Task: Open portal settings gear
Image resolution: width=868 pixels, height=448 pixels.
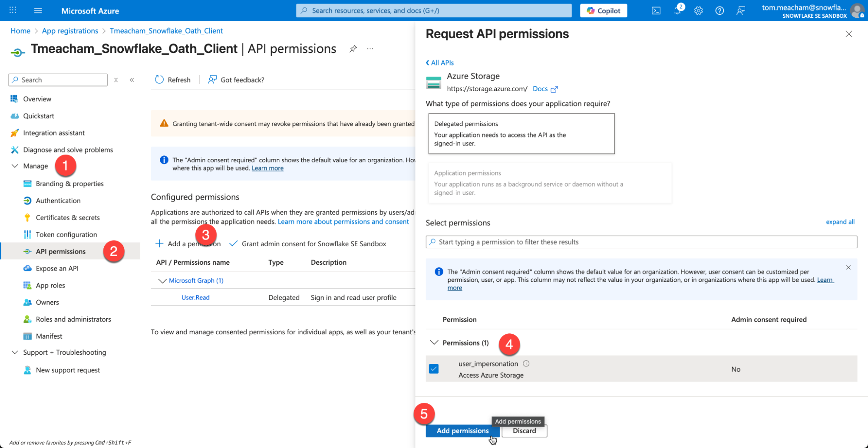Action: (698, 11)
